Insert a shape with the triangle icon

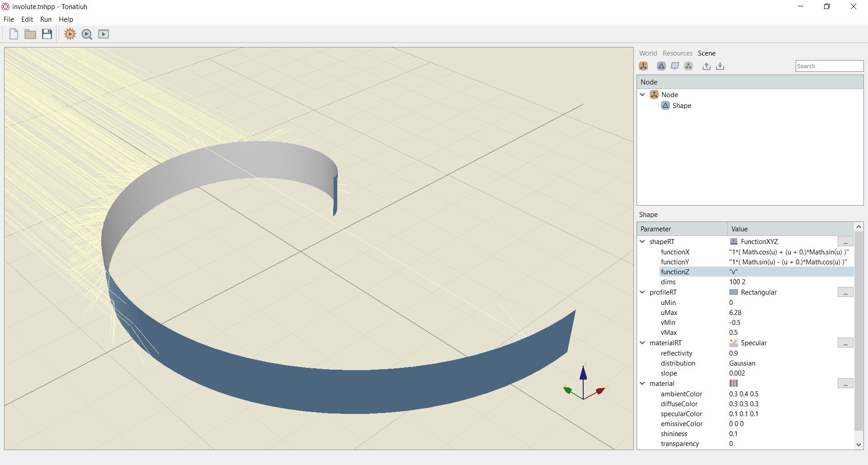pos(661,66)
